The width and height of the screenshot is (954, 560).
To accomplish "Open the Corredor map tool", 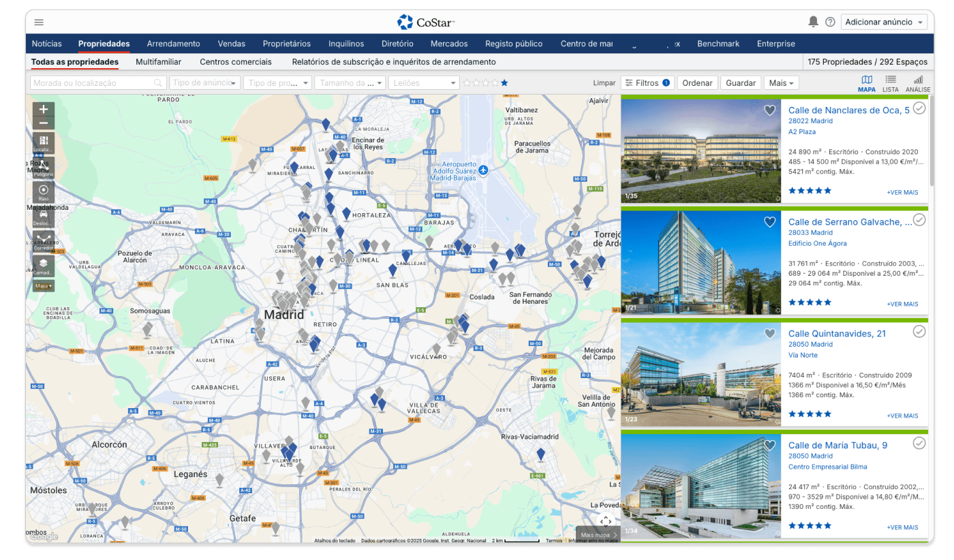I will point(44,240).
